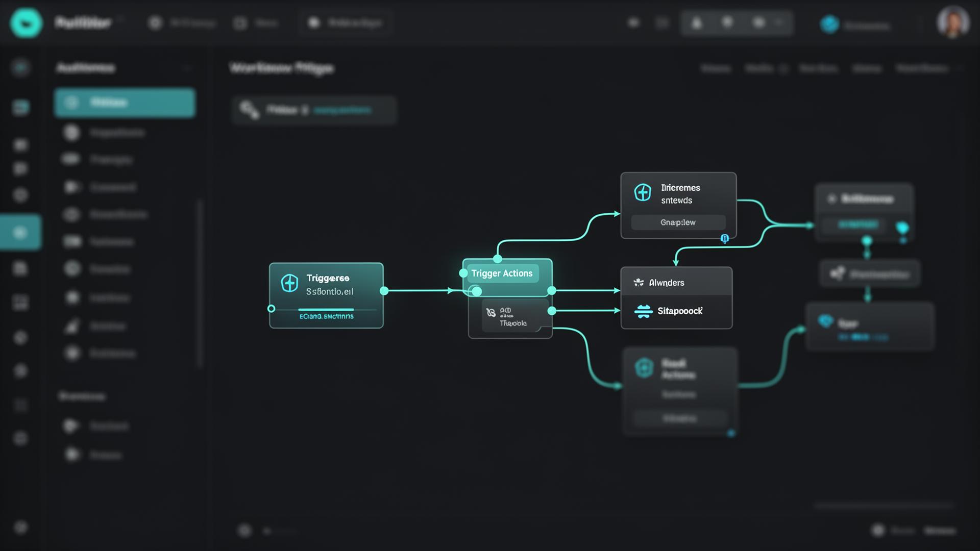Open the EClang.smchinns link in Triggerse node
Image resolution: width=980 pixels, height=551 pixels.
pyautogui.click(x=326, y=316)
